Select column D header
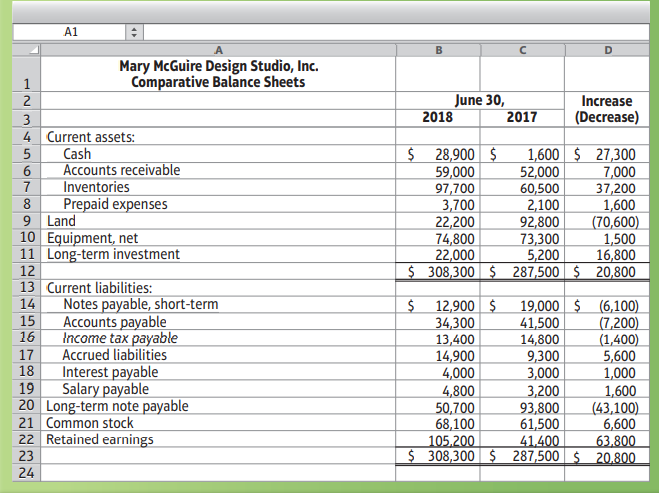Image resolution: width=659 pixels, height=493 pixels. click(608, 50)
